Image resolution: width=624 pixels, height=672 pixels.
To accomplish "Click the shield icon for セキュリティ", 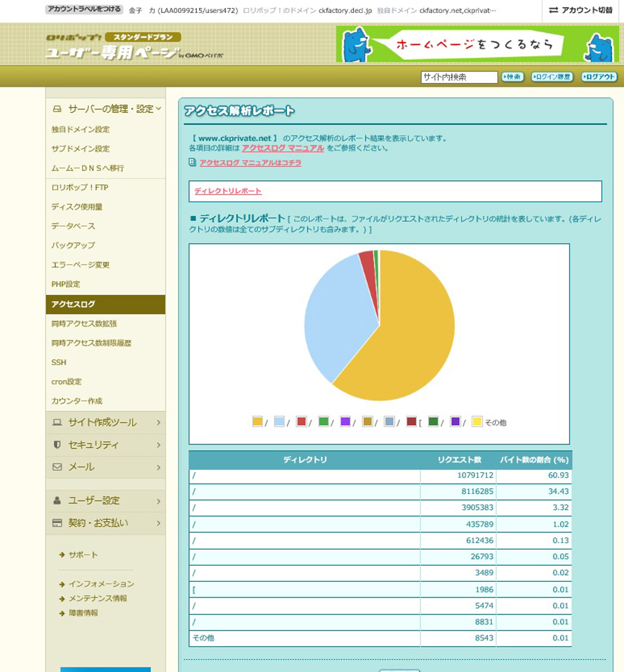I will (57, 445).
